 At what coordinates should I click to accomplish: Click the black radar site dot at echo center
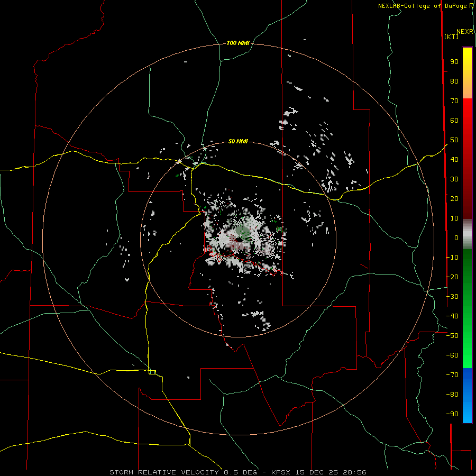pyautogui.click(x=239, y=240)
